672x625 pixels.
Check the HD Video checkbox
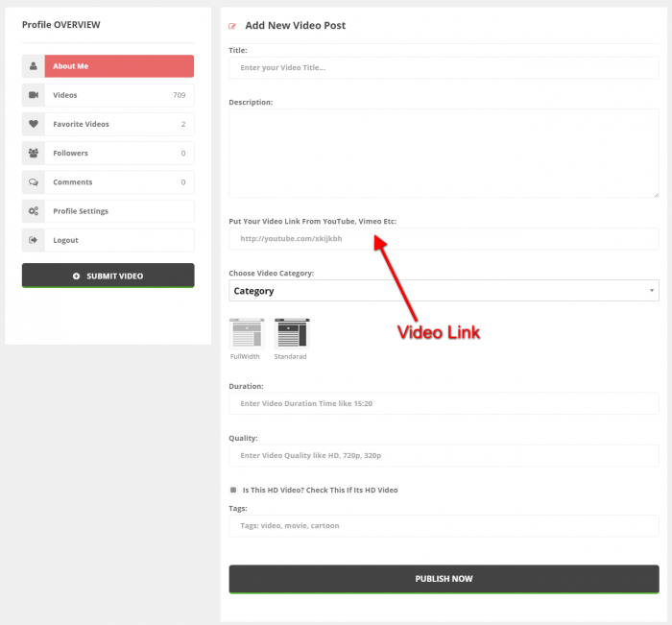click(x=233, y=490)
